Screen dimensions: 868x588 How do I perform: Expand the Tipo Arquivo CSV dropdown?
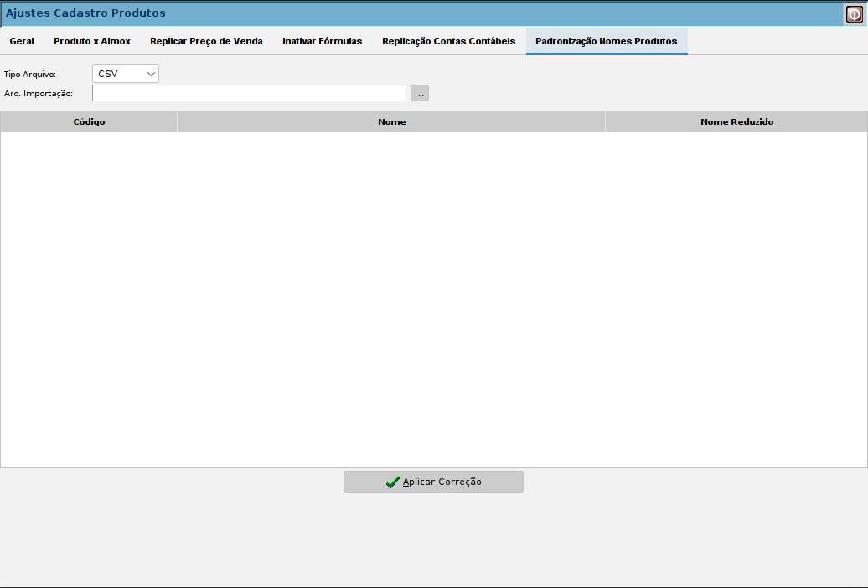click(x=125, y=74)
